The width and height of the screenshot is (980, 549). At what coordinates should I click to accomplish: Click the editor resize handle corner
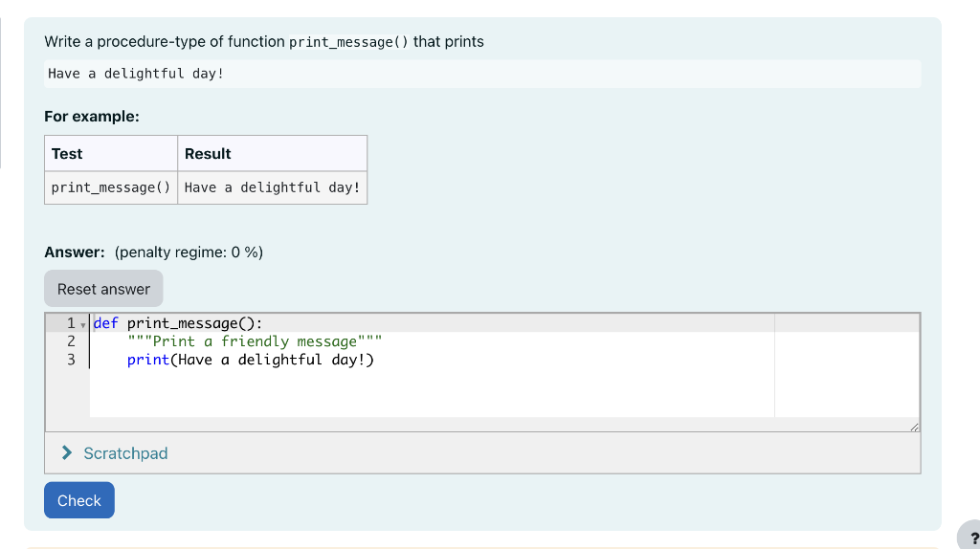click(914, 426)
